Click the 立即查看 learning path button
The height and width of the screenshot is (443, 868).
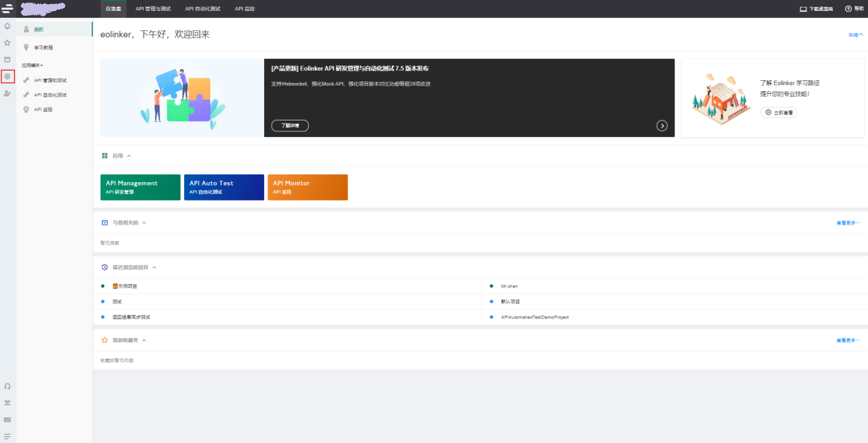[778, 112]
